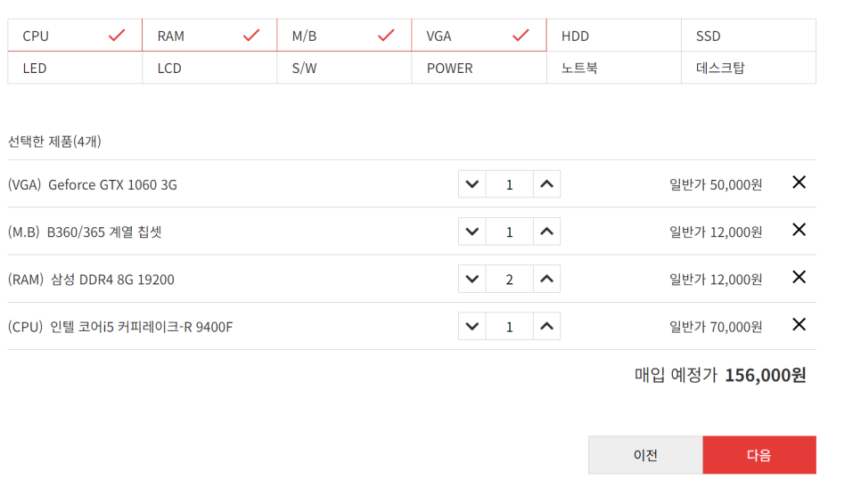Click the B360/365 계열 칩셋 product name
The image size is (861, 504).
[x=104, y=232]
